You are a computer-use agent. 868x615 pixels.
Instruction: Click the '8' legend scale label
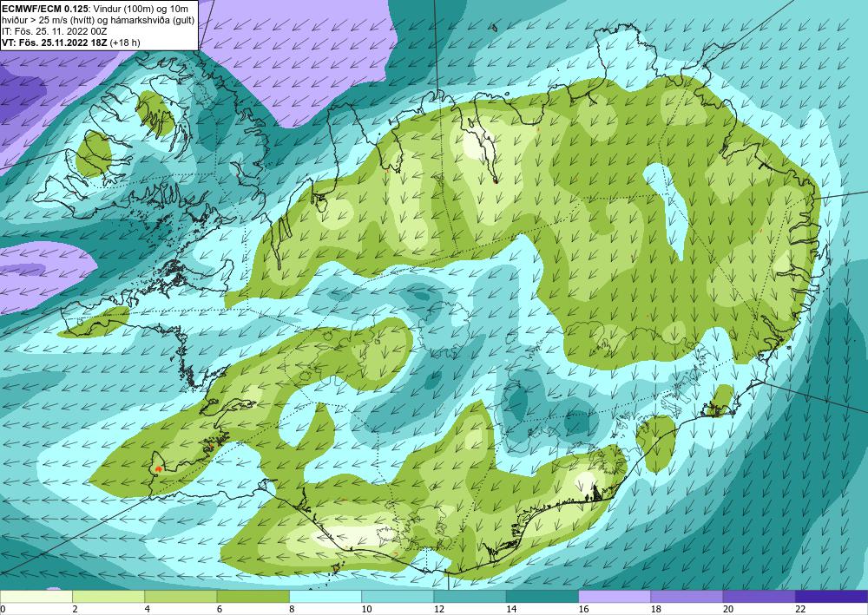coord(292,610)
